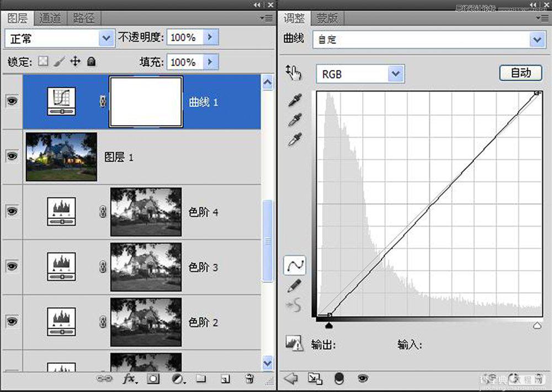Open the Adjustments panel flyout menu

tap(543, 18)
